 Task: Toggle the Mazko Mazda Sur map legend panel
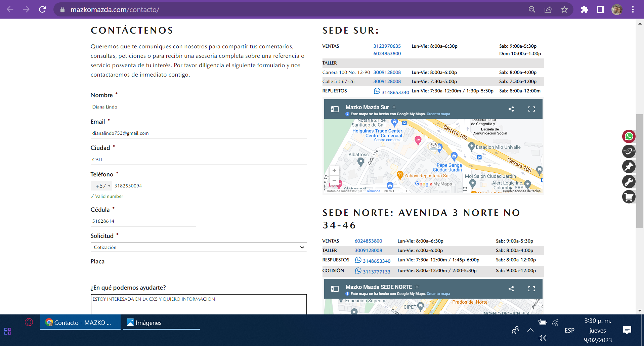[x=335, y=109]
